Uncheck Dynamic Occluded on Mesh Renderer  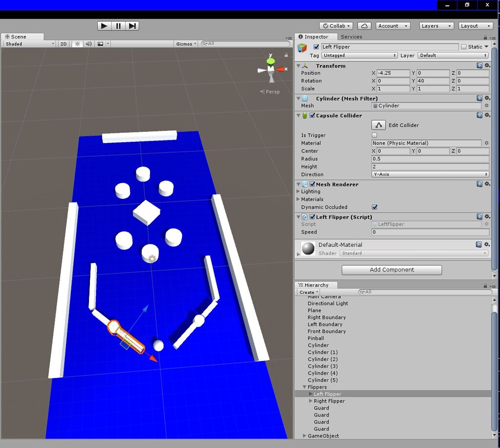coord(374,207)
